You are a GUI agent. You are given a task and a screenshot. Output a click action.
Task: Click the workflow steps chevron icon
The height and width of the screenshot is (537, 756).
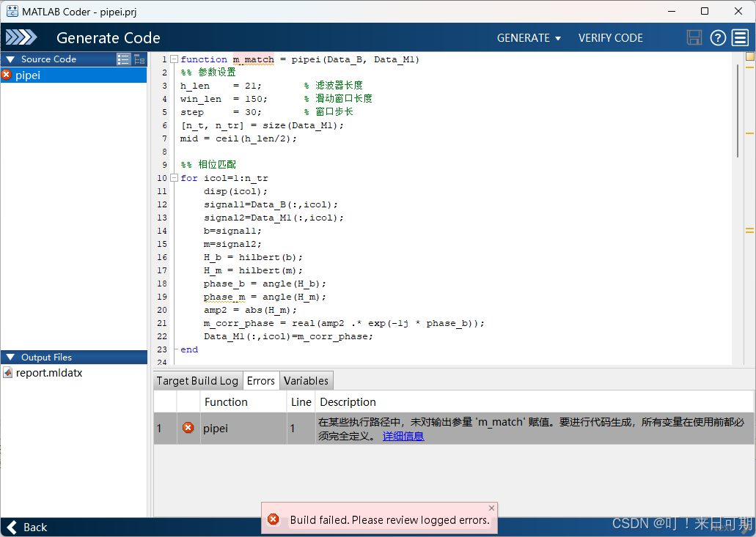pos(21,37)
